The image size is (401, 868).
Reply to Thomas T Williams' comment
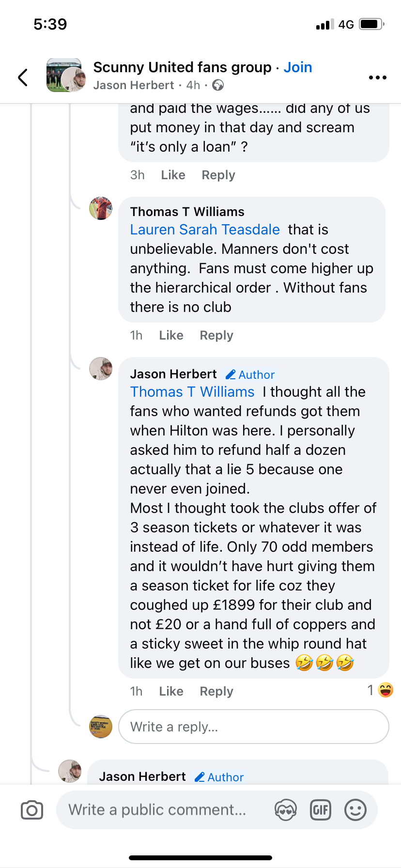216,335
